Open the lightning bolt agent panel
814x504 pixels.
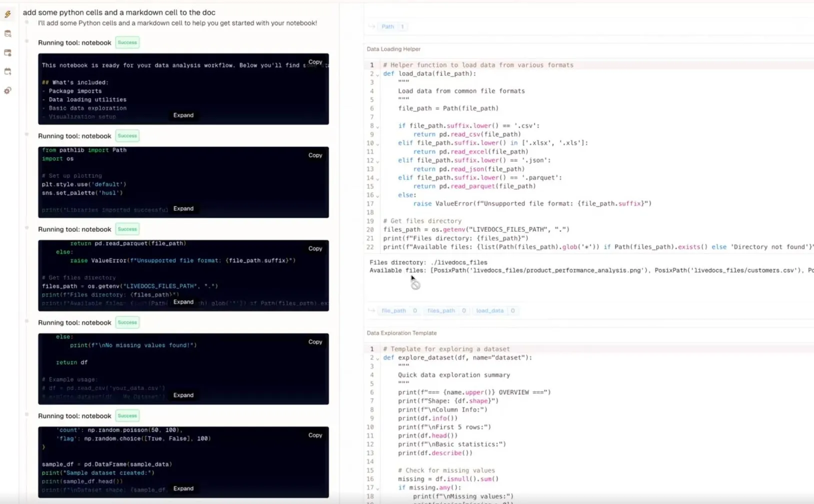(x=7, y=14)
